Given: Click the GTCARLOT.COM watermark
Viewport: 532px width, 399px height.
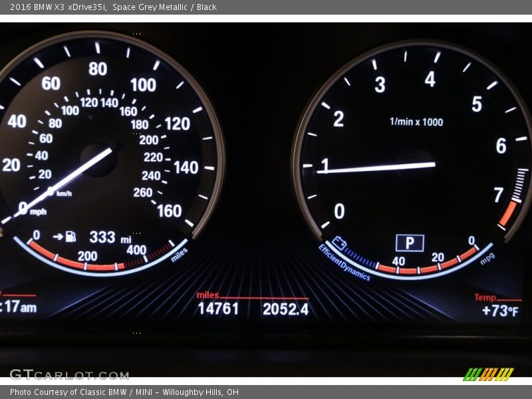Looking at the screenshot, I should click(x=68, y=374).
